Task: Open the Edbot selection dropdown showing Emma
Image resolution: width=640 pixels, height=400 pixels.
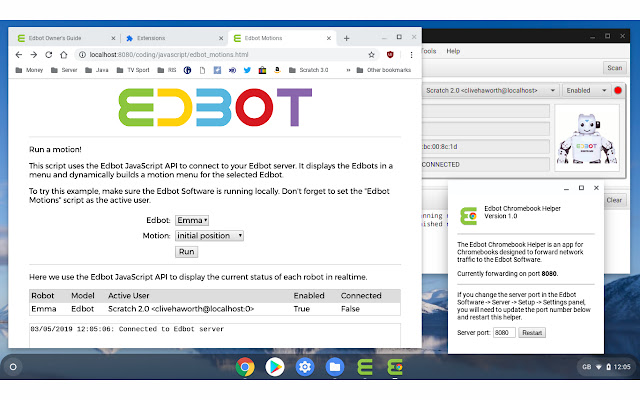Action: click(x=192, y=220)
